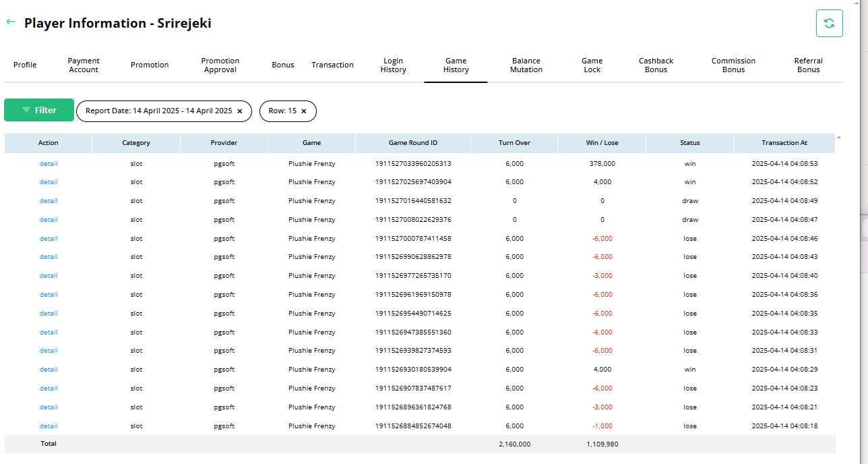Open the Transaction tab
The width and height of the screenshot is (868, 464).
tap(332, 65)
